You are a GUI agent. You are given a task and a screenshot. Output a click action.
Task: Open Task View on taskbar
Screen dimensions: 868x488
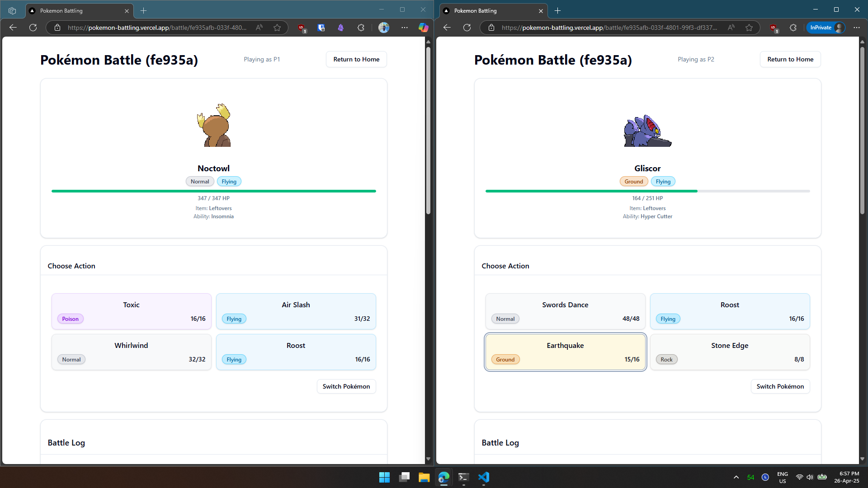click(x=404, y=477)
